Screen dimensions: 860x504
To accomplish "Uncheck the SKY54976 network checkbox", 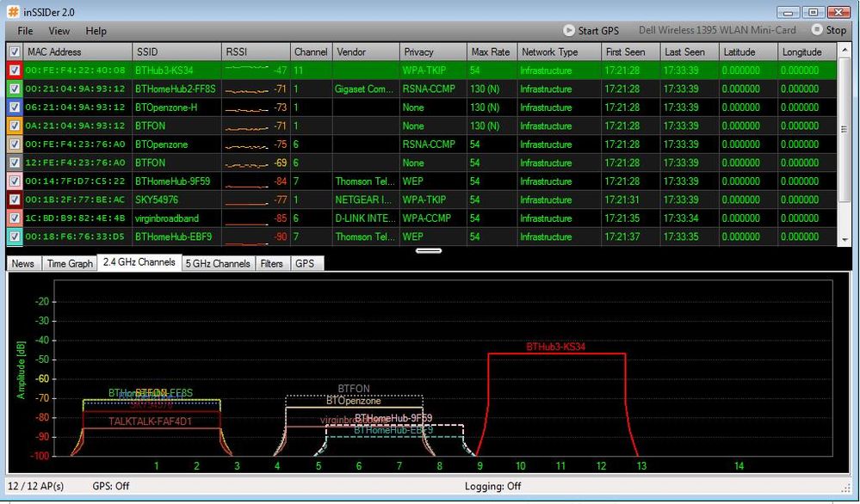I will point(15,200).
